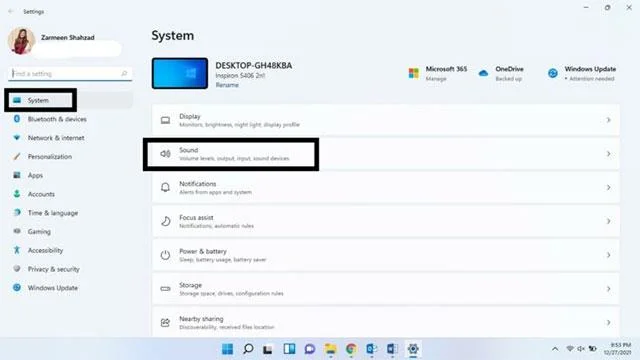Screen dimensions: 640x360
Task: Click the Windows Update icon in sidebar
Action: coord(17,287)
